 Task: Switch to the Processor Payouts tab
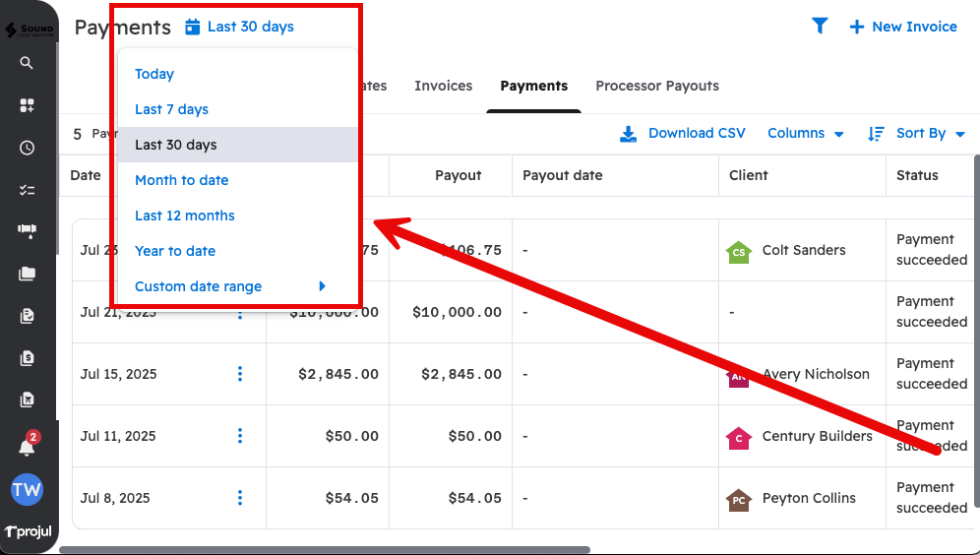click(656, 86)
